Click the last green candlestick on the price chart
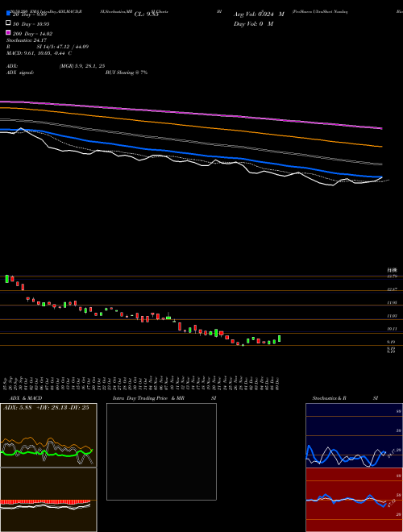403x532 pixels. 279,339
